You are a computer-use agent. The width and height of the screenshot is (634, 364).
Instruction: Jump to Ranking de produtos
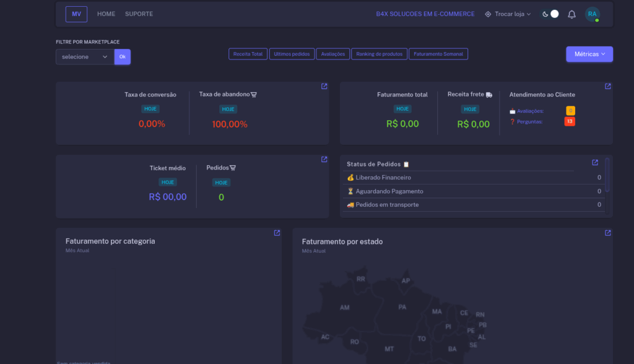point(380,54)
